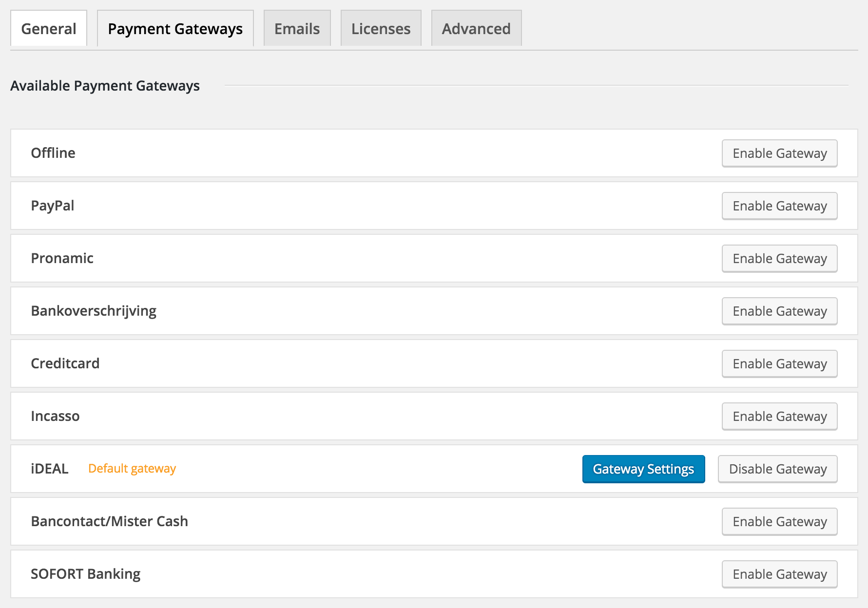Click the SOFORT Banking gateway name
The height and width of the screenshot is (608, 868).
(85, 574)
